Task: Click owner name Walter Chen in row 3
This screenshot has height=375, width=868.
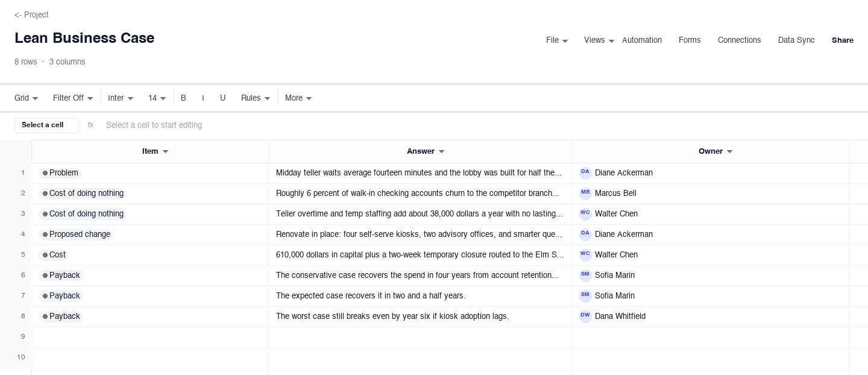Action: pos(616,214)
